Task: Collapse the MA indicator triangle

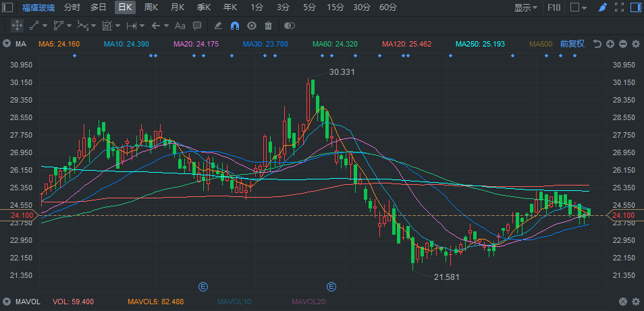Action: tap(7, 44)
